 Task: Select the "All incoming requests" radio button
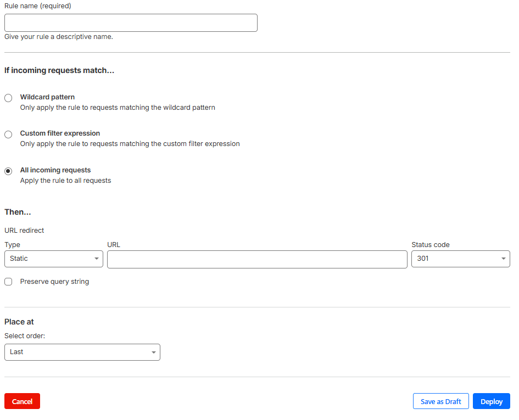[x=8, y=171]
